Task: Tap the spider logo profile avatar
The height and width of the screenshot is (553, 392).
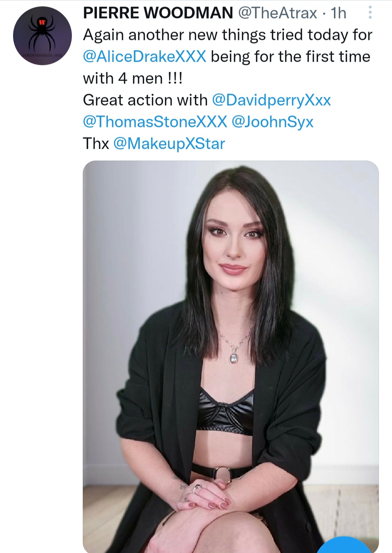Action: coord(42,36)
